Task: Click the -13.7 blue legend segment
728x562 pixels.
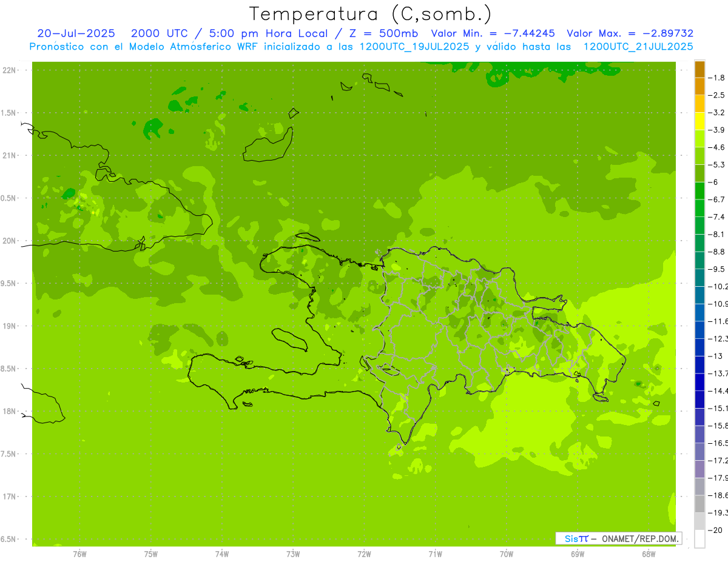Action: pos(699,364)
